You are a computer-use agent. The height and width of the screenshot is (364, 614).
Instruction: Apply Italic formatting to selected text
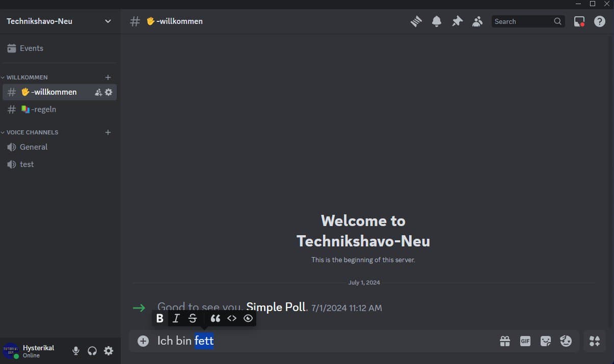176,318
